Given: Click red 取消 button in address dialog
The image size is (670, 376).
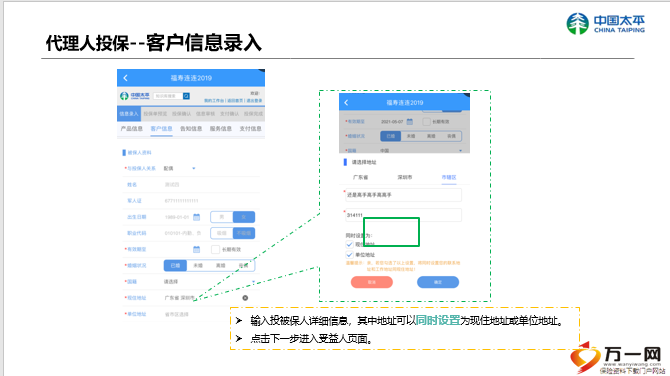Looking at the screenshot, I should (372, 282).
